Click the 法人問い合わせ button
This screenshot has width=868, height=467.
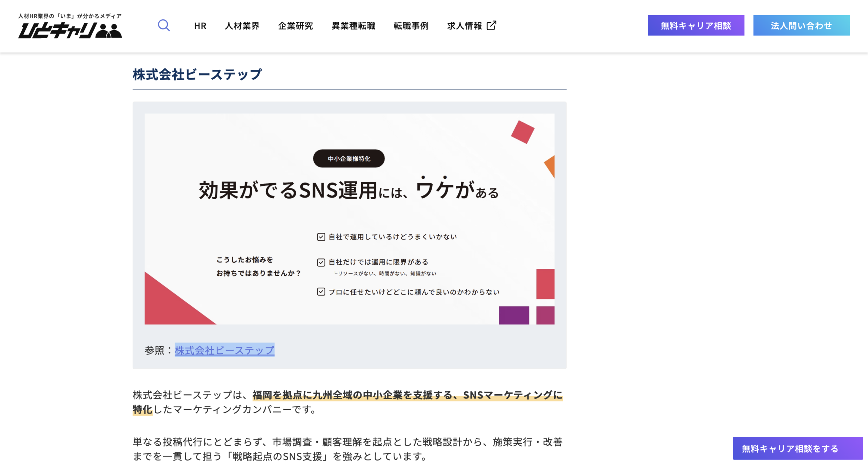(801, 25)
